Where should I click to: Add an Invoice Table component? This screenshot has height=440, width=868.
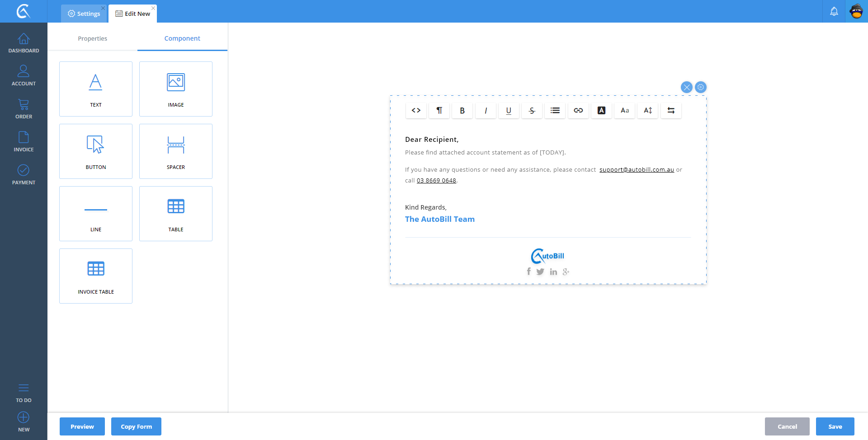tap(96, 276)
